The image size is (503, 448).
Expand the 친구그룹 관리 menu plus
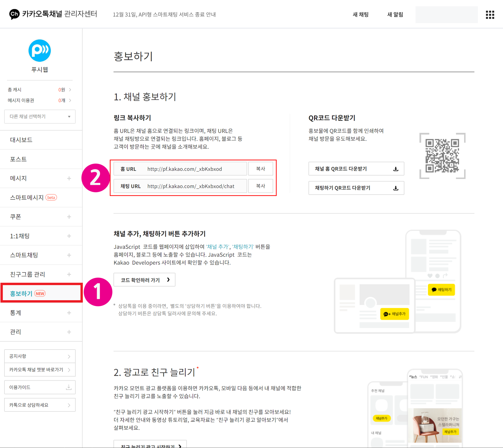point(69,274)
